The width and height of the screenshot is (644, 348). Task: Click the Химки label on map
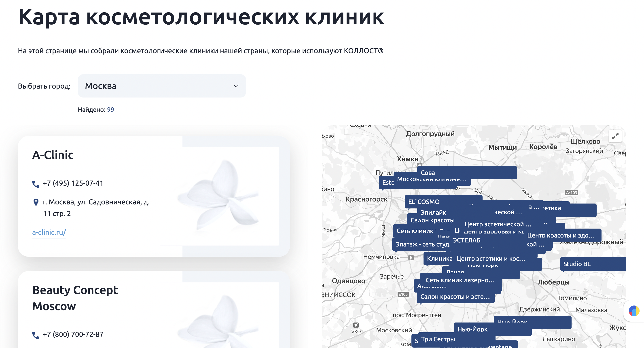407,159
